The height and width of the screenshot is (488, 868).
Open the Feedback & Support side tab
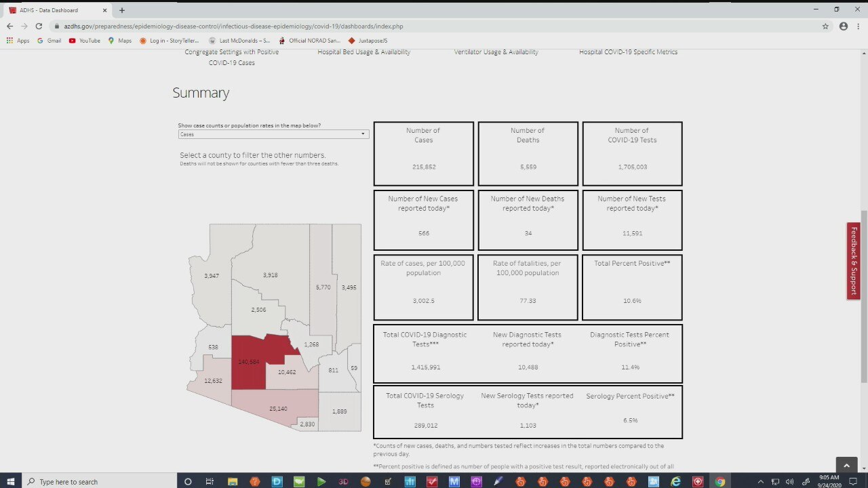tap(854, 261)
